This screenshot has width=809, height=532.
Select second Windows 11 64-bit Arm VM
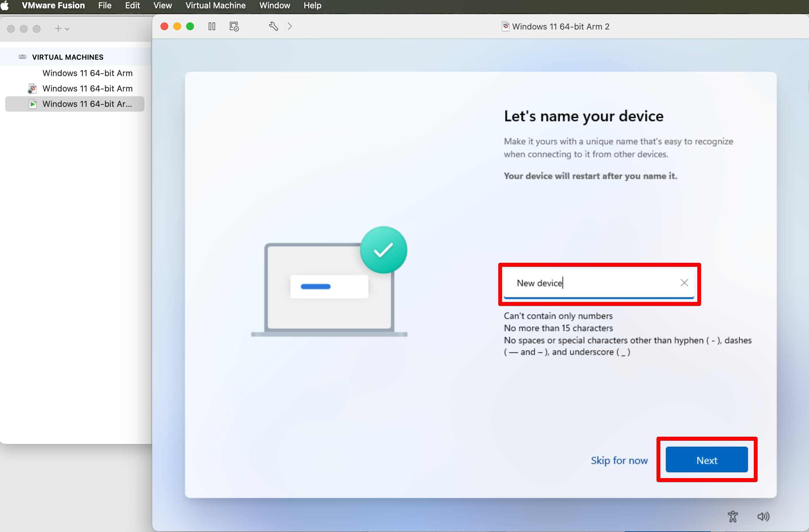coord(87,88)
